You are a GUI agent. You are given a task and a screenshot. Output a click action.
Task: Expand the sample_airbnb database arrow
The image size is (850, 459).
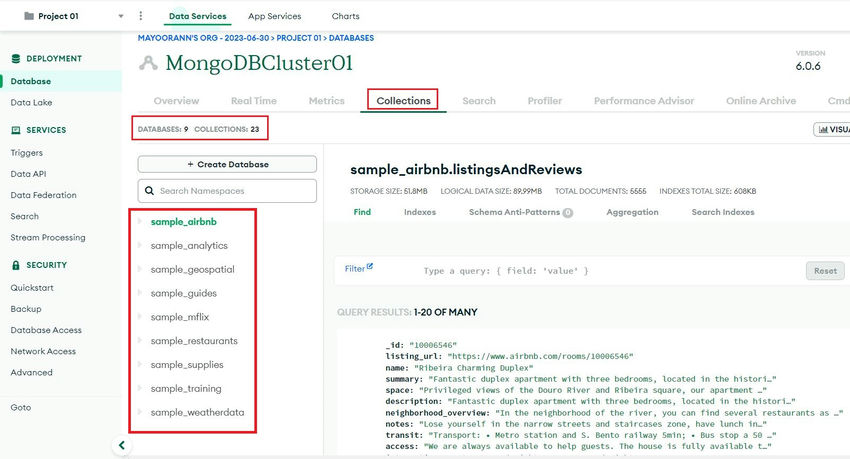pos(140,221)
